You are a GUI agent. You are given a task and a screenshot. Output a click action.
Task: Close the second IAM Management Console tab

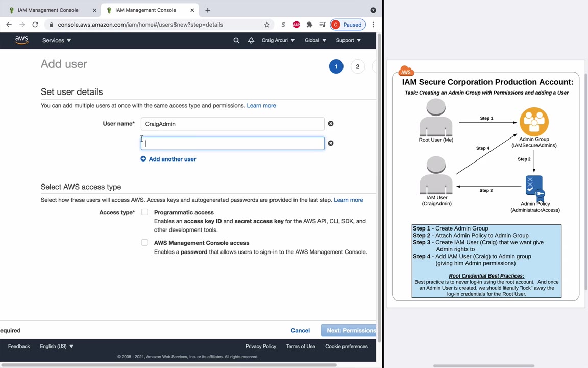point(192,10)
